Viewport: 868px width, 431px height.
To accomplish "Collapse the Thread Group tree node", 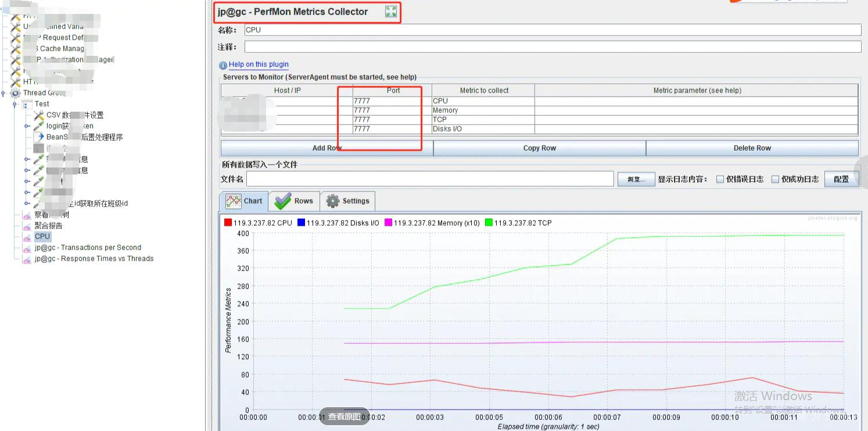I will (x=3, y=93).
